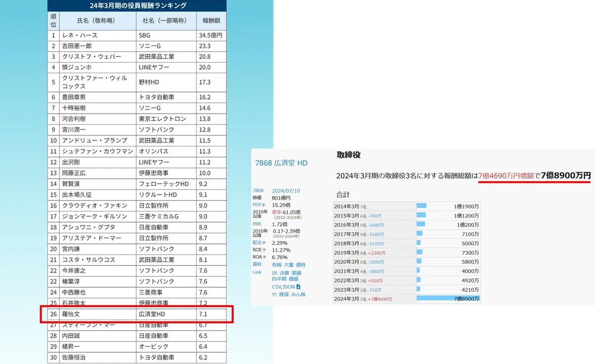Click the ranking title 24年3月期の役員報酬ランキング
595x364 pixels.
click(139, 5)
